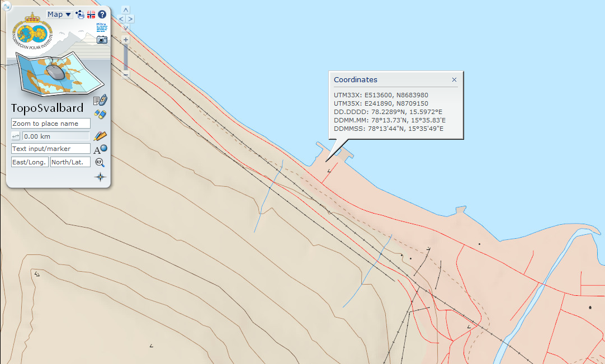This screenshot has height=364, width=605.
Task: Open the Map type dropdown
Action: tap(59, 15)
